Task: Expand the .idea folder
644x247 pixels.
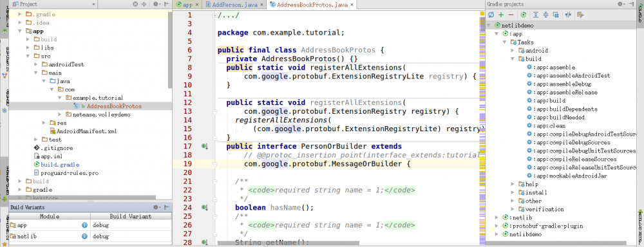Action: pos(20,23)
